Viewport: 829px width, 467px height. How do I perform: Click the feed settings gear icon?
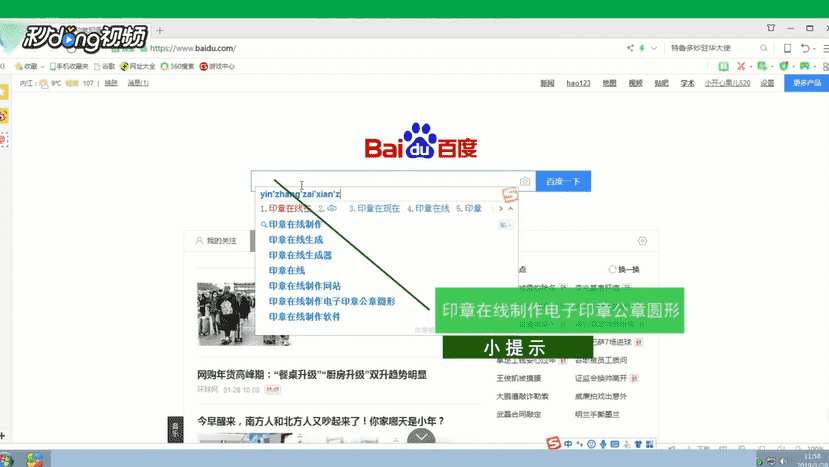point(642,241)
